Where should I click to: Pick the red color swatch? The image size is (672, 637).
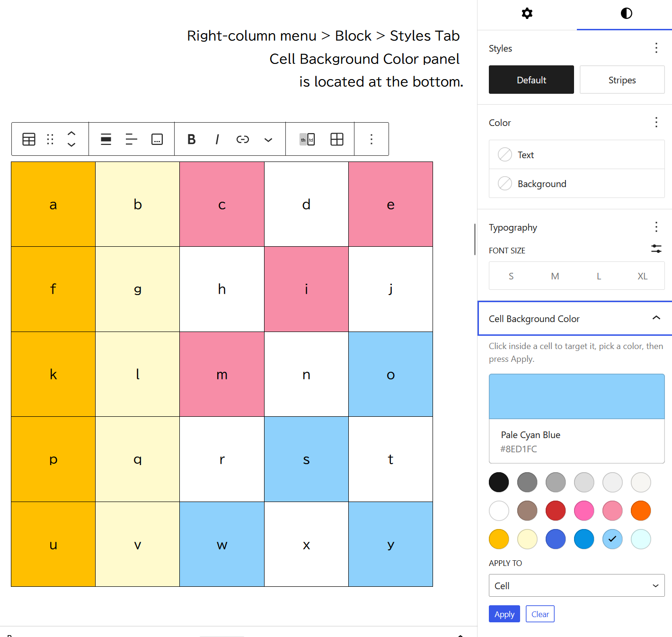click(556, 511)
